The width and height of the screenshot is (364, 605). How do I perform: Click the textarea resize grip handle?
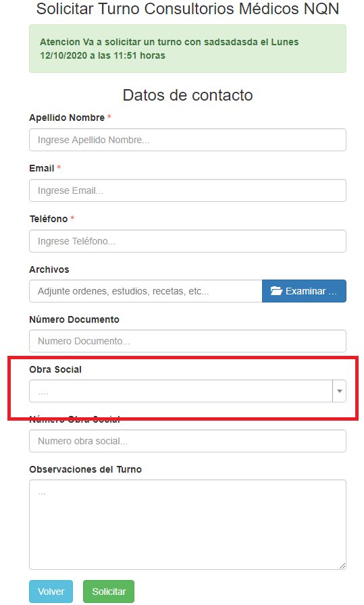[342, 566]
